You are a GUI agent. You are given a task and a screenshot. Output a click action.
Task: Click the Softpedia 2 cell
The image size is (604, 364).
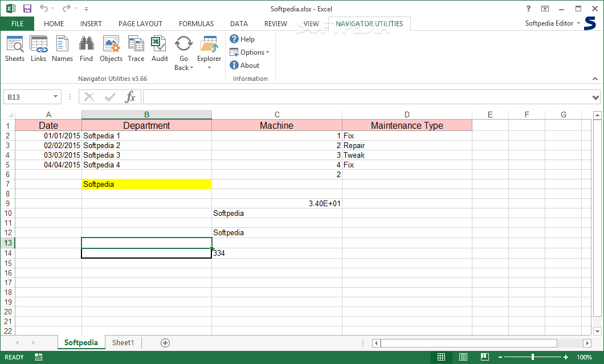tap(146, 146)
